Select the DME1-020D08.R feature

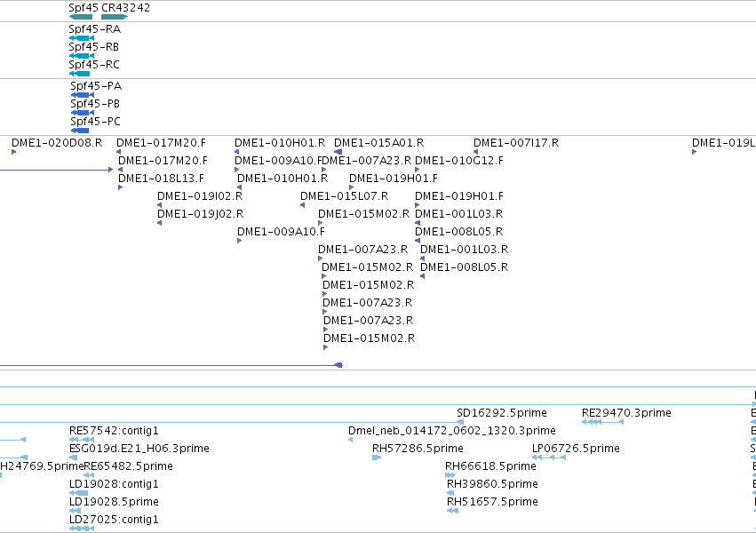click(x=14, y=152)
